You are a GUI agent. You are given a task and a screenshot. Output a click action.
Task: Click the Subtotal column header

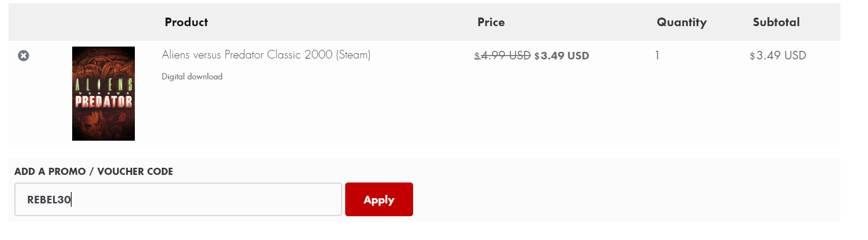[x=776, y=22]
